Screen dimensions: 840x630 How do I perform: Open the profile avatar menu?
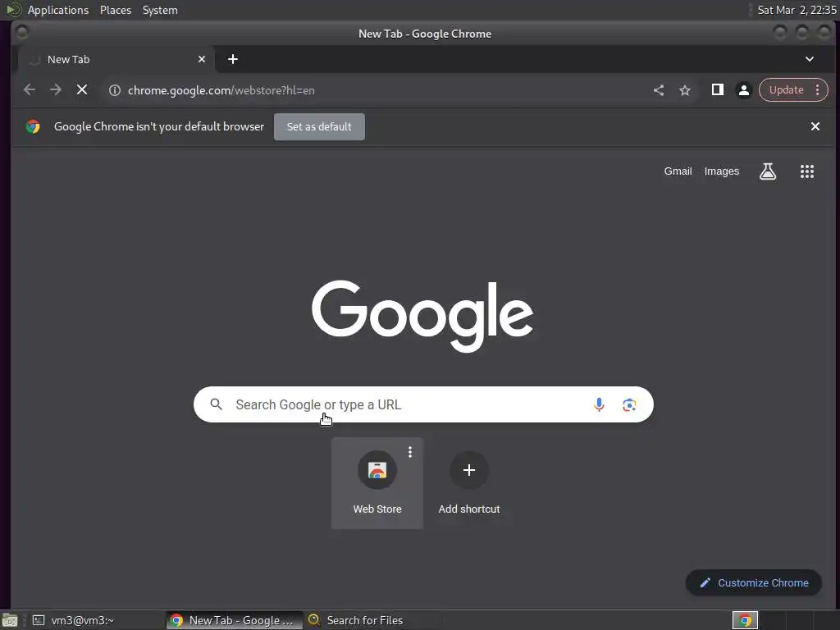point(743,90)
